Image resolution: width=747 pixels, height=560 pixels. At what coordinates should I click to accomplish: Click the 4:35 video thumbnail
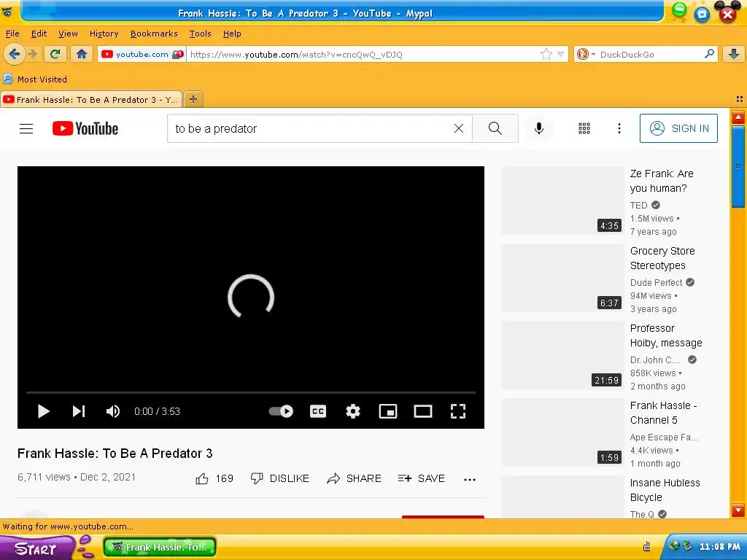[562, 201]
